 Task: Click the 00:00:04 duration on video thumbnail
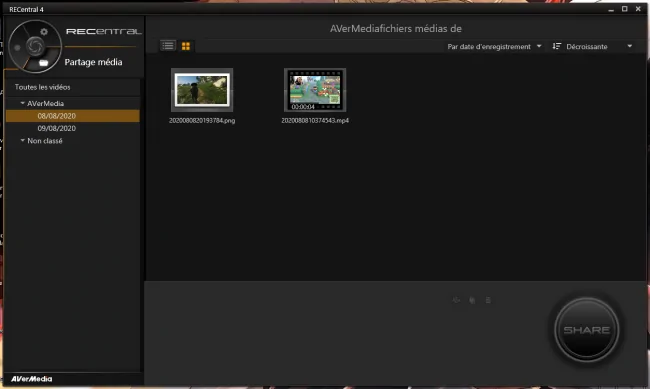303,107
